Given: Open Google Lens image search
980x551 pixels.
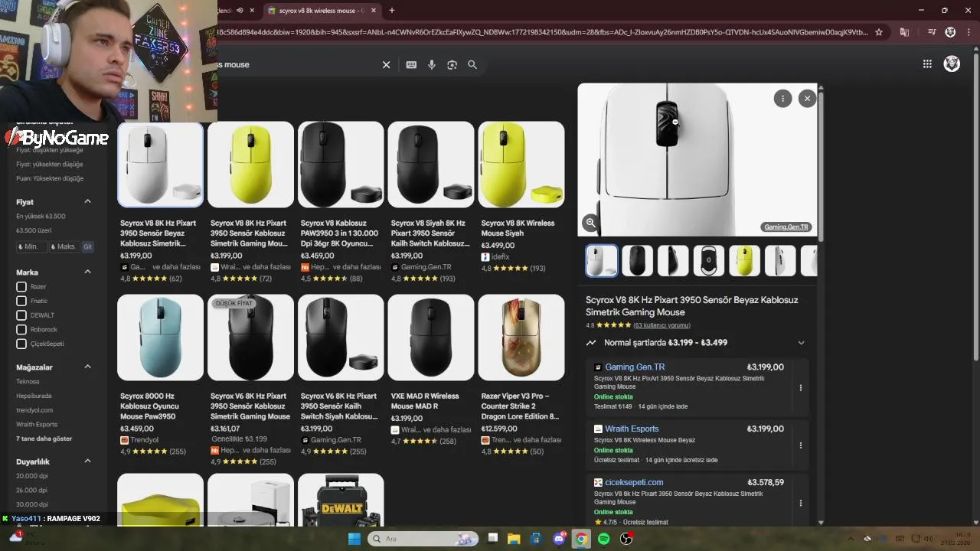Looking at the screenshot, I should coord(452,65).
